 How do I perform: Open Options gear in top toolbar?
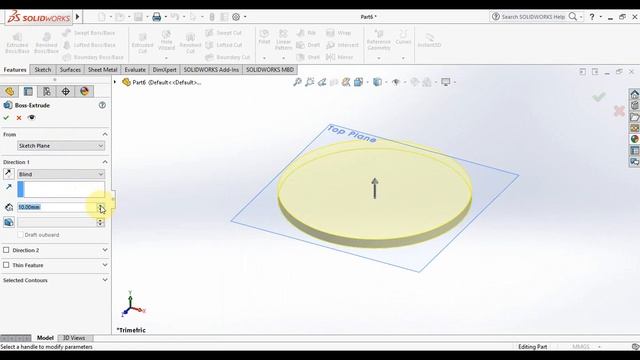coord(236,17)
